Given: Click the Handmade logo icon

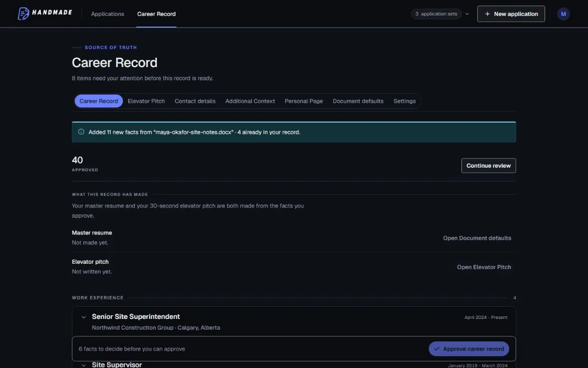Looking at the screenshot, I should (23, 14).
